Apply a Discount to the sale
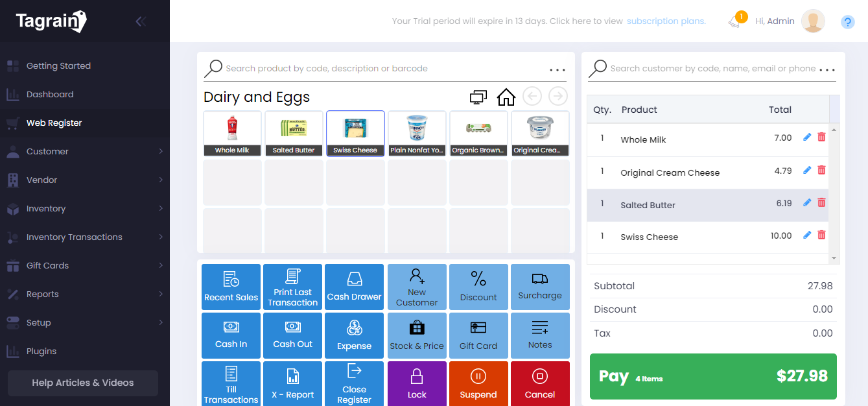Screen dimensions: 868x406 click(478, 287)
